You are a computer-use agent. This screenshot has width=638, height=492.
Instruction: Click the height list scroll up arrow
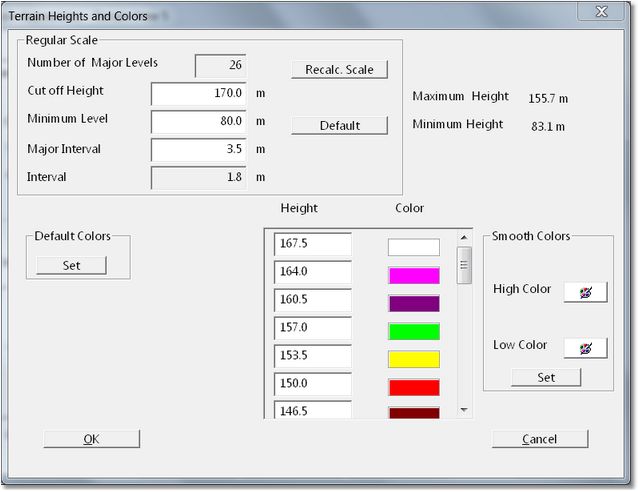click(x=464, y=237)
